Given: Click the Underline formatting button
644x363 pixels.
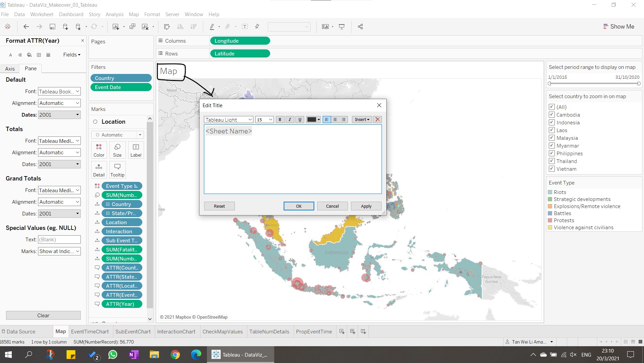Looking at the screenshot, I should [x=300, y=120].
